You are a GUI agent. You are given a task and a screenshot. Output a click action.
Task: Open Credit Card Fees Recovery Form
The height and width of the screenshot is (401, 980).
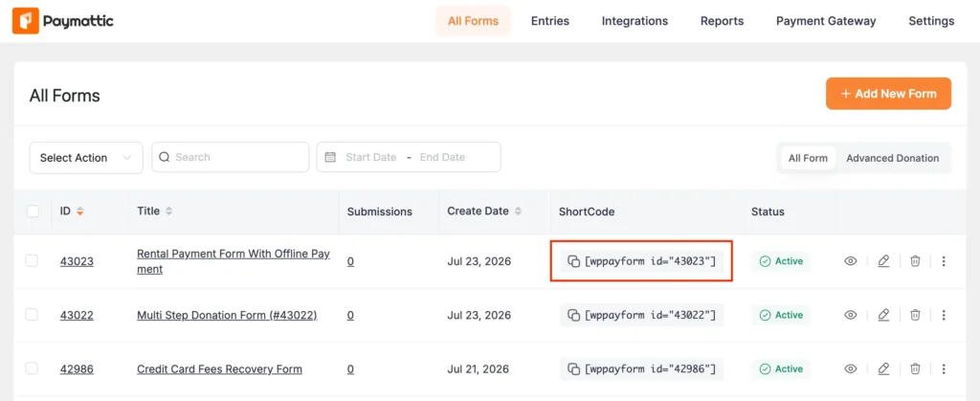219,369
